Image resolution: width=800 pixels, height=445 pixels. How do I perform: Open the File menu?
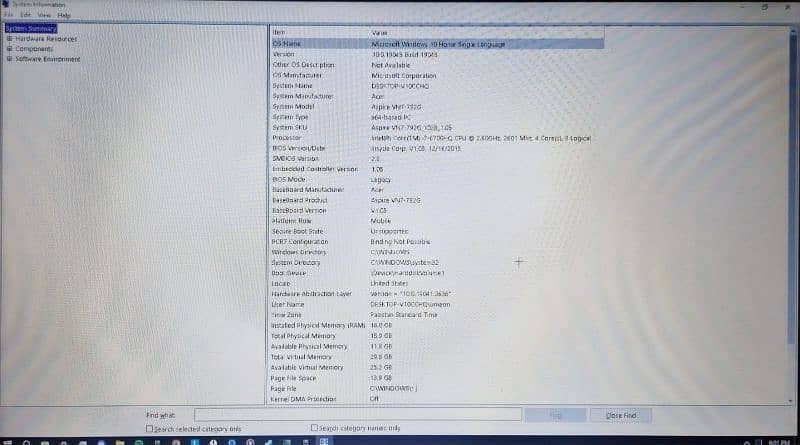pyautogui.click(x=9, y=16)
